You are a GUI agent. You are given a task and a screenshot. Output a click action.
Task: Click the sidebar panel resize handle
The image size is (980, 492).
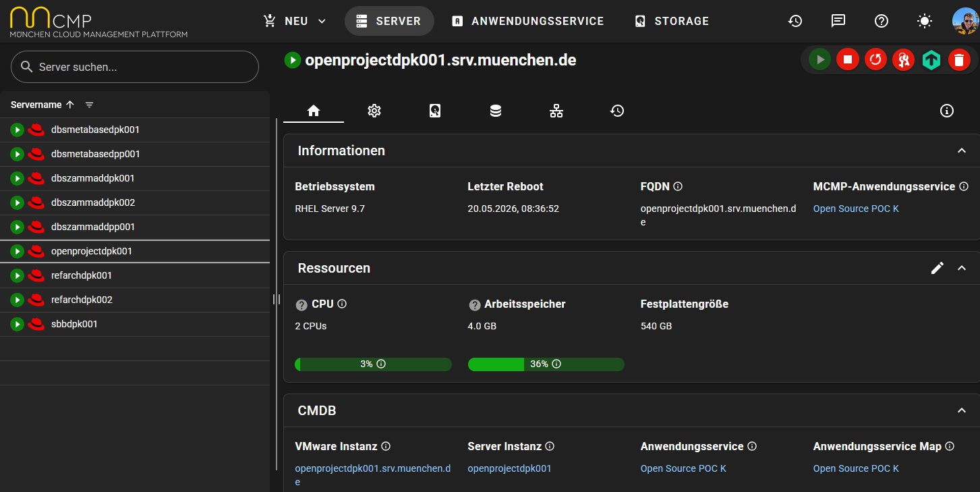276,299
